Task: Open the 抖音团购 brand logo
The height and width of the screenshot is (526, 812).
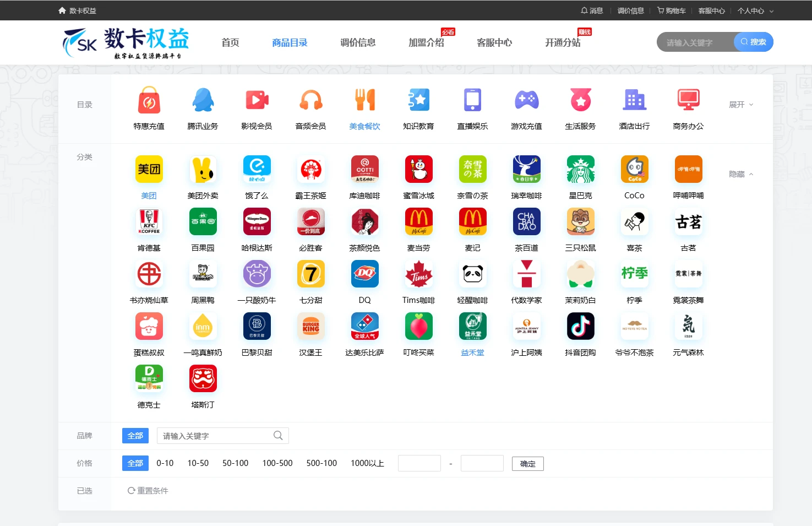Action: (x=581, y=326)
